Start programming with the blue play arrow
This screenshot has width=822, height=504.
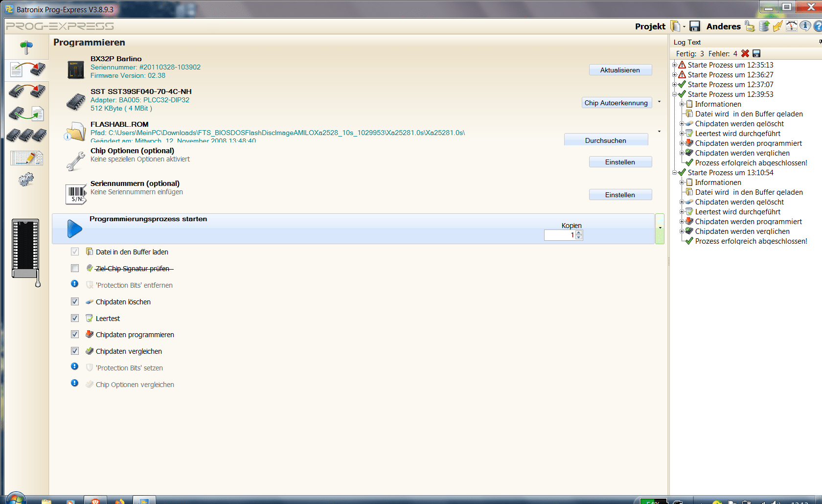pos(74,229)
